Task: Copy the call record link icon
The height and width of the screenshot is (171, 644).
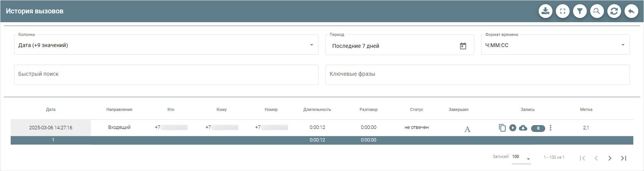Action: 502,128
